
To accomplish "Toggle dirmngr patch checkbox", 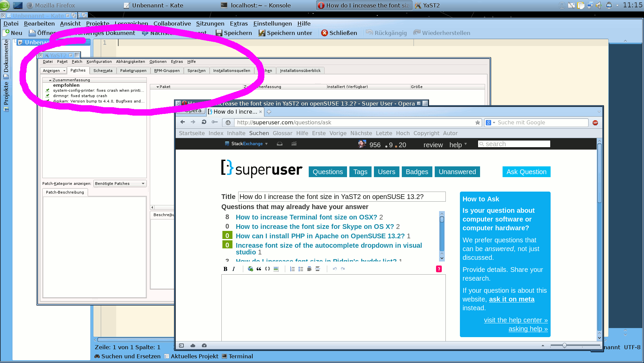I will [x=48, y=96].
